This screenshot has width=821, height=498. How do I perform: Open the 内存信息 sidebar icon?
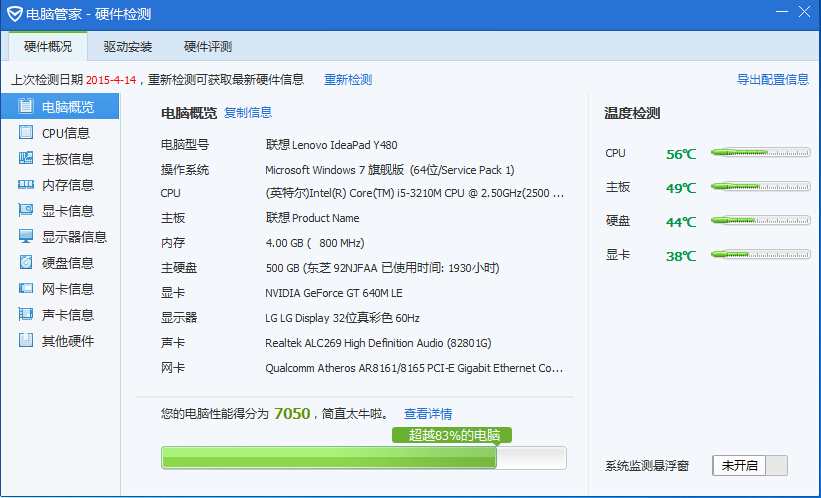[x=26, y=184]
